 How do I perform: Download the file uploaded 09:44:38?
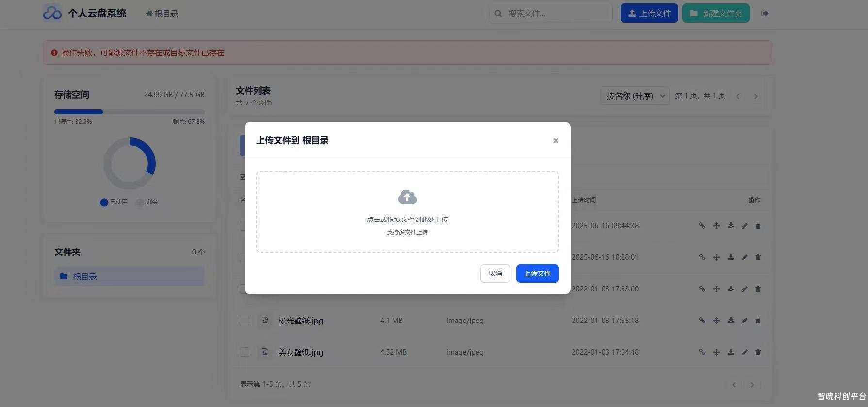(731, 226)
